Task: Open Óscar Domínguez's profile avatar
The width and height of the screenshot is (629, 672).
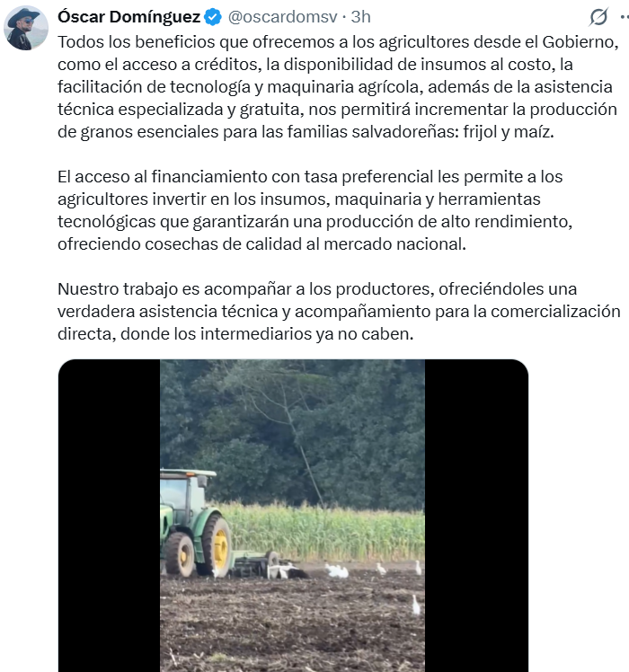Action: [x=26, y=28]
